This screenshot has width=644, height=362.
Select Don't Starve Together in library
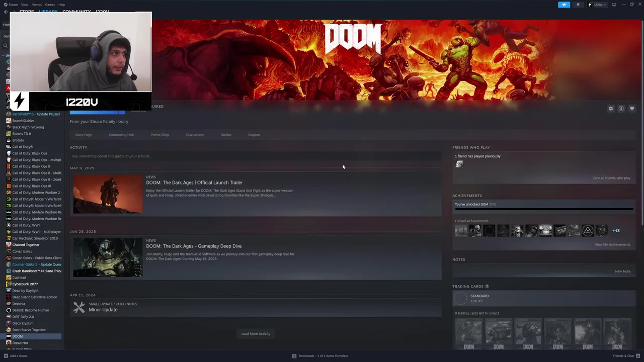(x=33, y=330)
